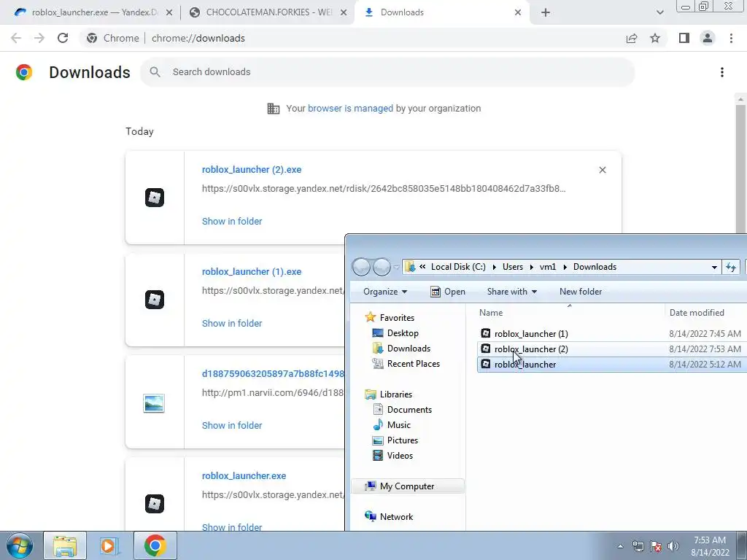Click vm1 in the Explorer breadcrumb
Screen dimensions: 747x560
[547, 267]
